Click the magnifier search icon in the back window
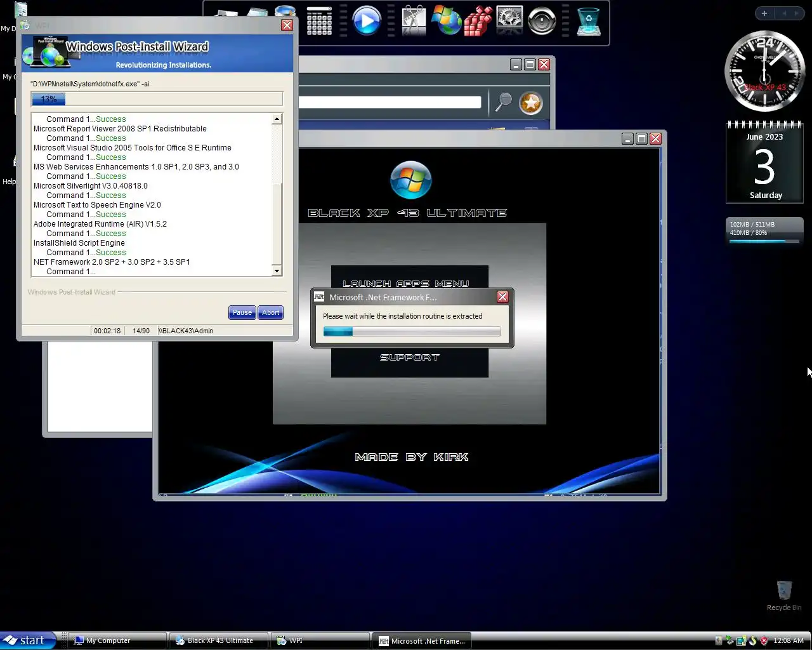Image resolution: width=812 pixels, height=650 pixels. tap(504, 102)
